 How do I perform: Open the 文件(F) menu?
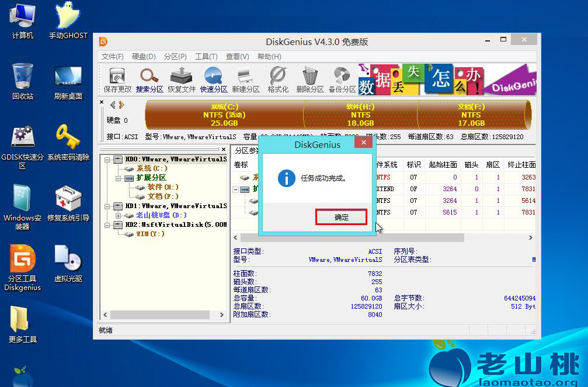point(112,57)
